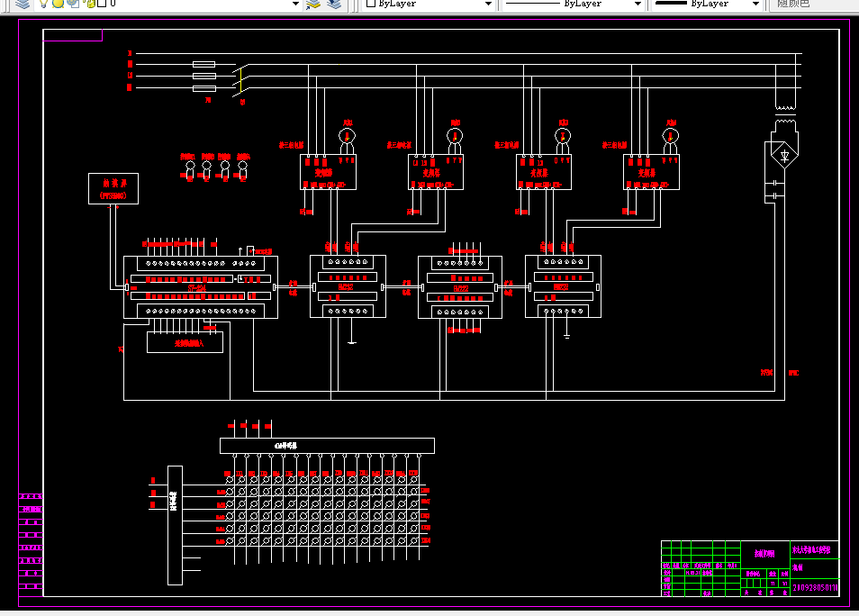Click the motor symbol above the fourth inverter
The image size is (859, 616).
point(670,136)
